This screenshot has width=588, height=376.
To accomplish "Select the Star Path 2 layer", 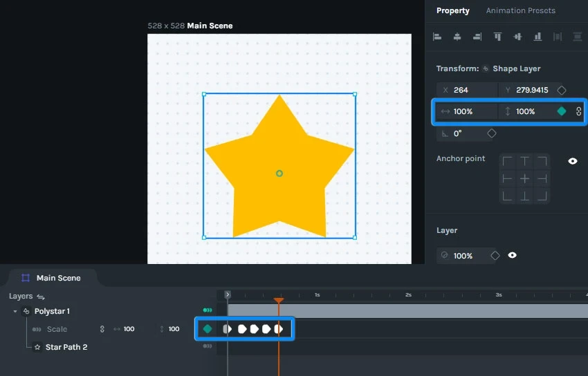I will 66,347.
